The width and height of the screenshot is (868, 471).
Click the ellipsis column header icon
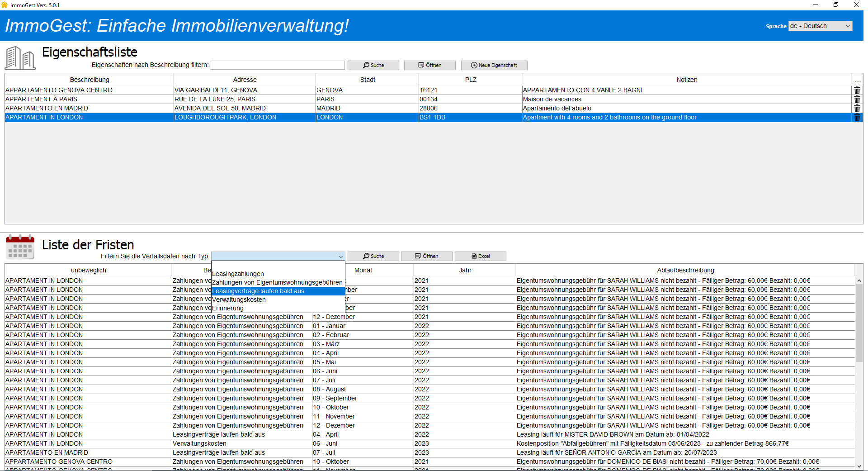(x=857, y=80)
